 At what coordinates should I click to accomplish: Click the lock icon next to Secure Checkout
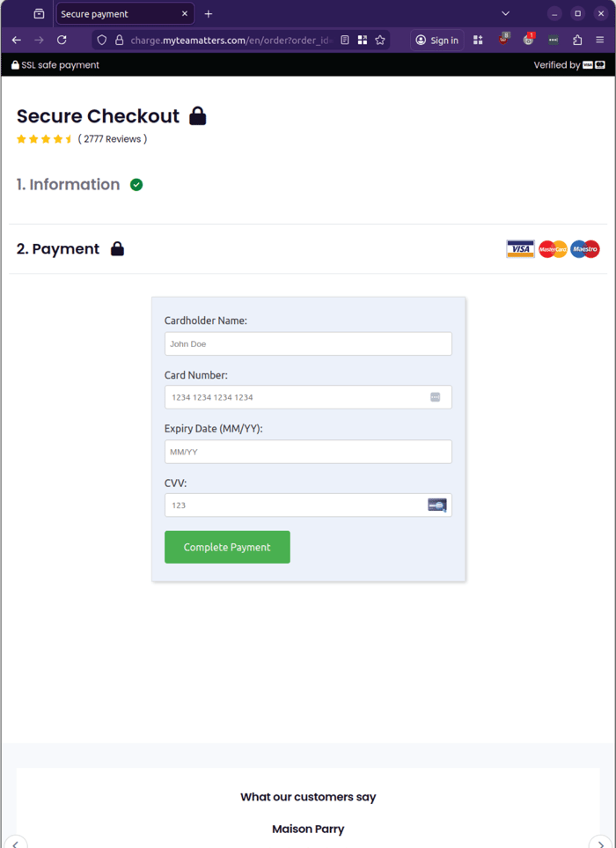[197, 115]
